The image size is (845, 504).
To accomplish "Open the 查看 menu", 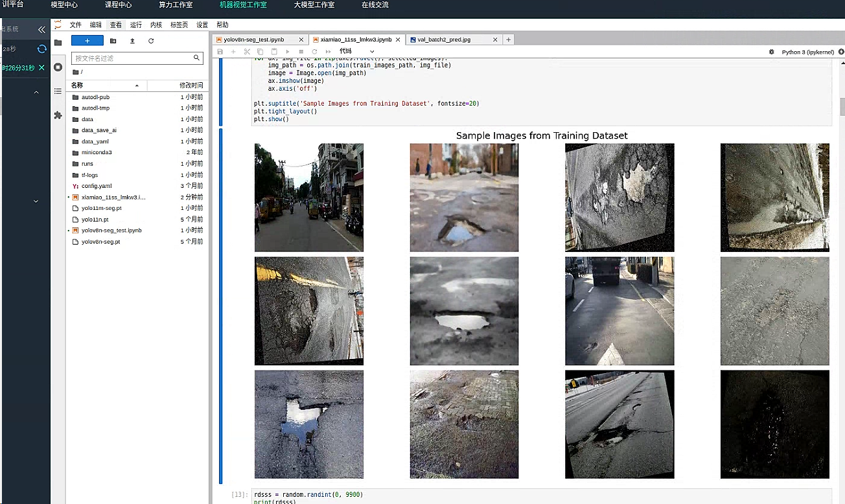I will point(116,25).
